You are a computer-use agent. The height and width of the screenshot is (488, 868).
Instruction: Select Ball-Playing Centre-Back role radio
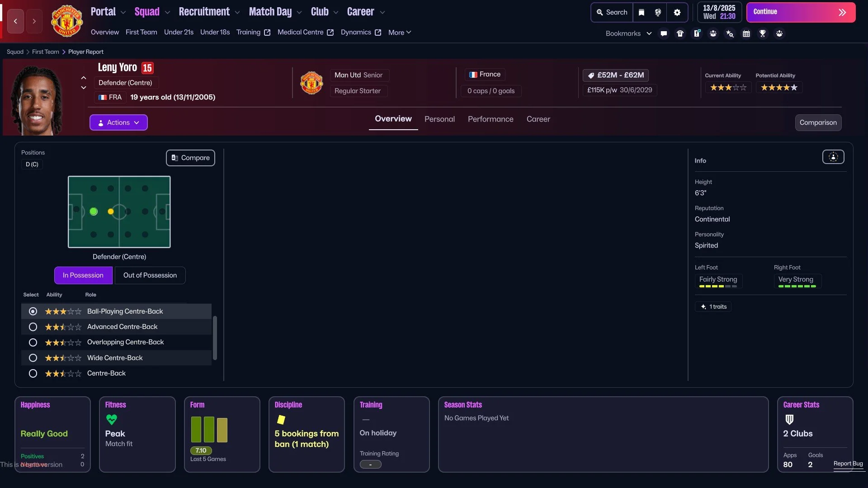(x=33, y=311)
